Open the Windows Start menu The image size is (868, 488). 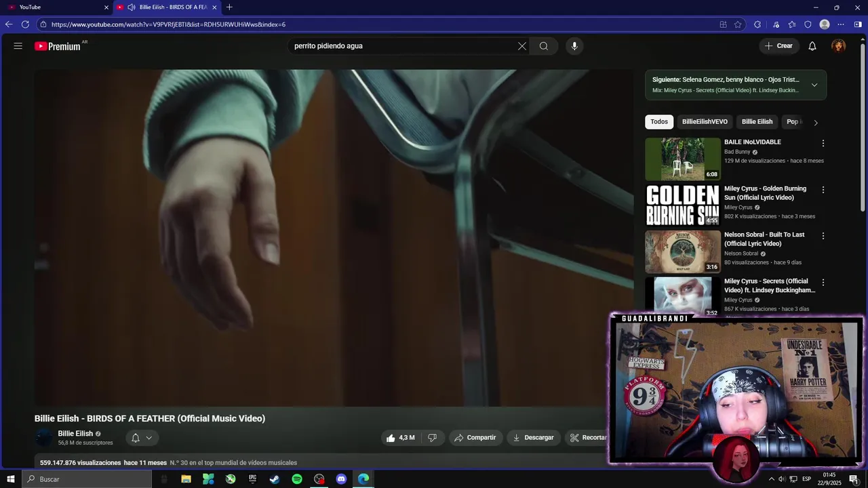[11, 479]
